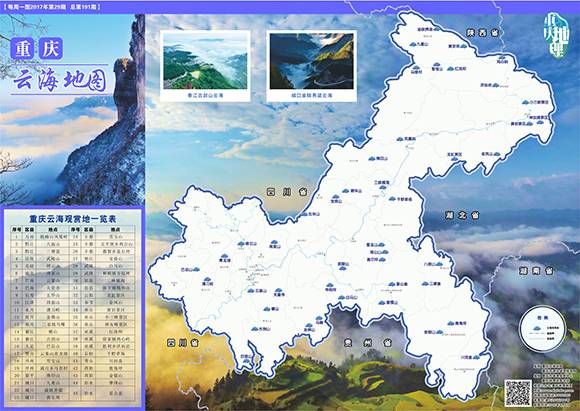Click the cloud marker next to 缙云山

tap(241, 244)
